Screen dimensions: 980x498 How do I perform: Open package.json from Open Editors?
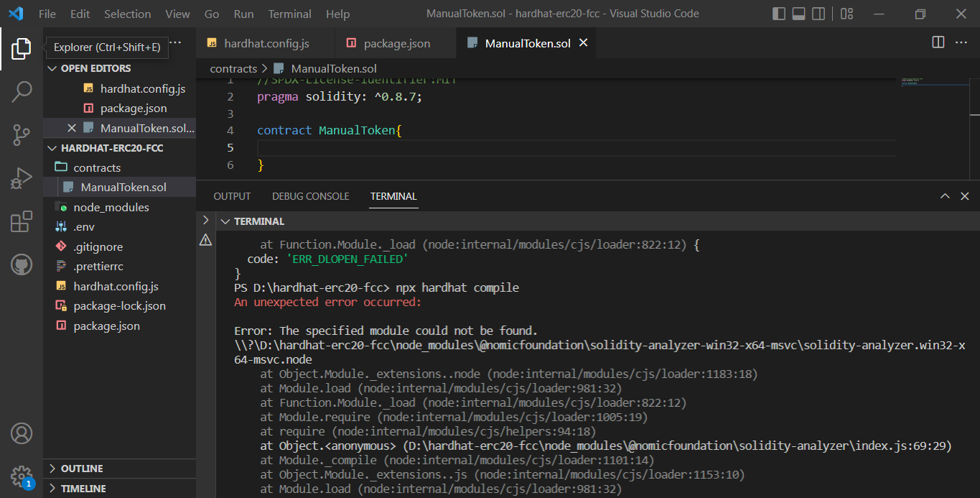[x=134, y=109]
